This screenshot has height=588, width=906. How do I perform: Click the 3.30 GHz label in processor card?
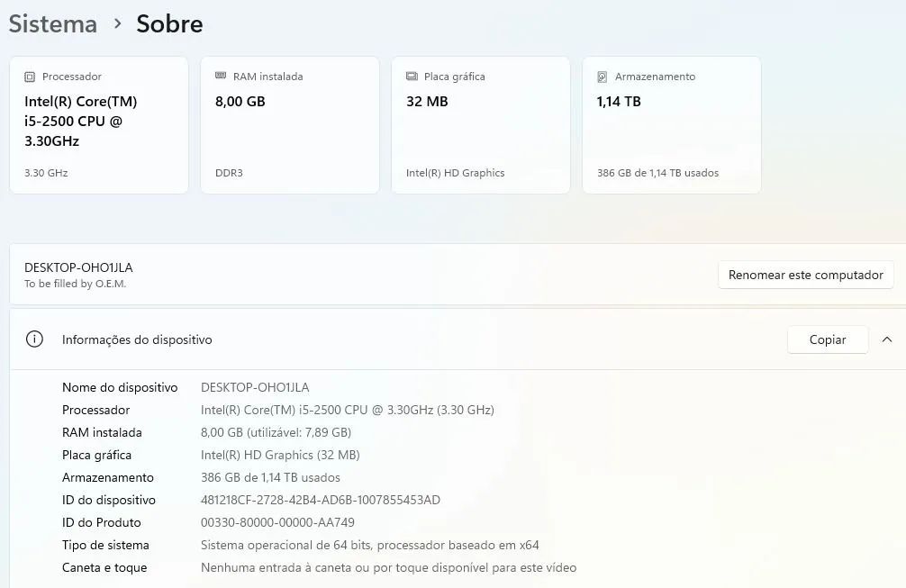point(46,173)
